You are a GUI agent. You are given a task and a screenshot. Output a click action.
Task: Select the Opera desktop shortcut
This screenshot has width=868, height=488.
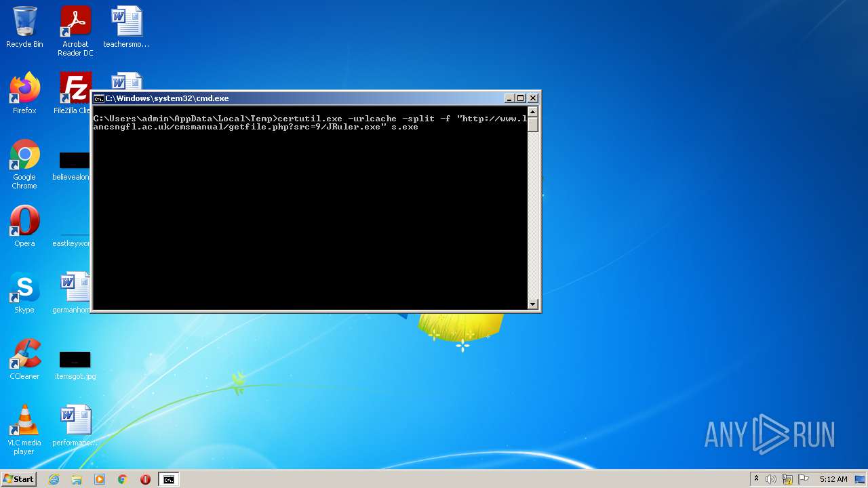[24, 226]
